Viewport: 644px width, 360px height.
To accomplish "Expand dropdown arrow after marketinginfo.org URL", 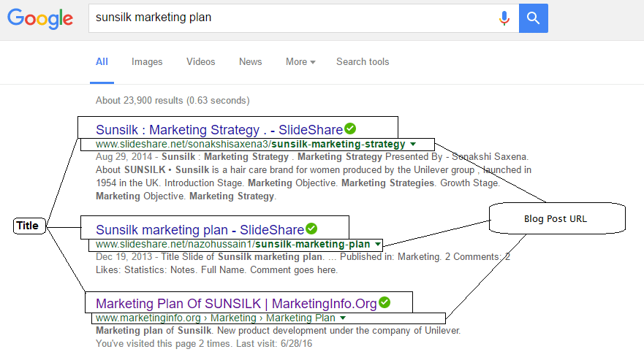I will pyautogui.click(x=343, y=318).
